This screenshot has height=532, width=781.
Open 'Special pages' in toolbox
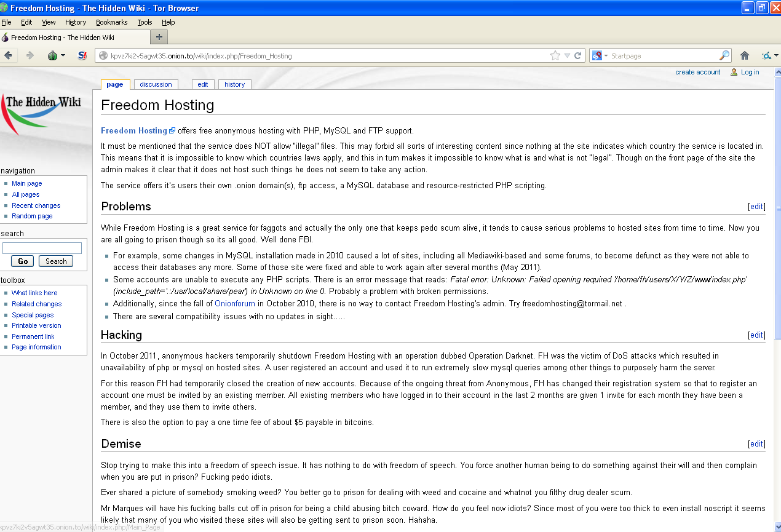point(33,315)
